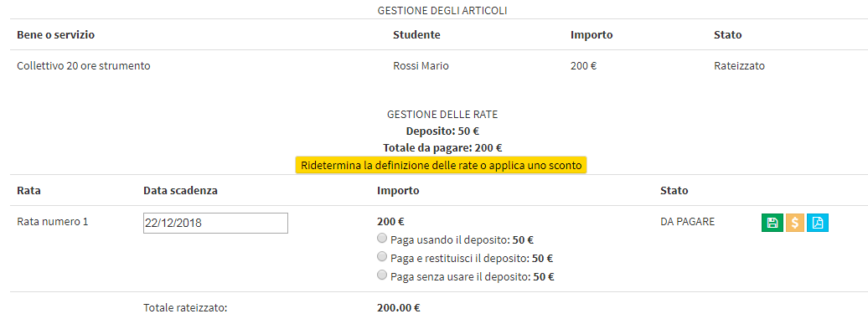This screenshot has width=868, height=319.
Task: Select 'Paga senza usare il deposito' option
Action: pos(381,275)
